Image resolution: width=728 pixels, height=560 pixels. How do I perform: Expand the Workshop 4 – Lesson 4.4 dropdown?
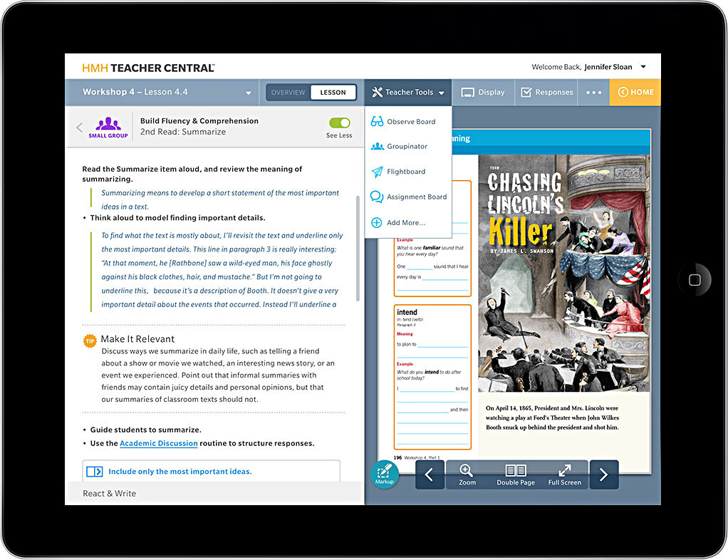click(249, 93)
